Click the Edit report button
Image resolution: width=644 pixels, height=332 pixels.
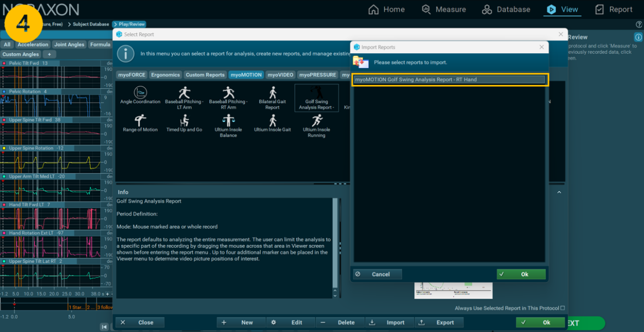point(291,322)
